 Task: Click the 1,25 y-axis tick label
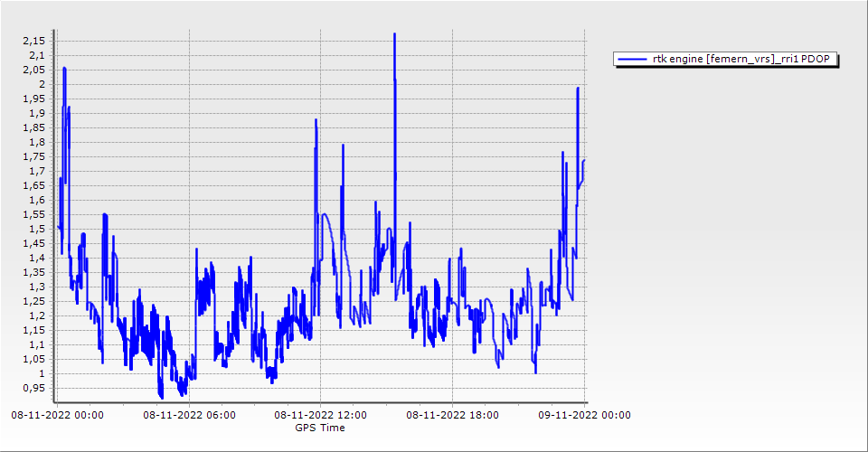tap(33, 301)
